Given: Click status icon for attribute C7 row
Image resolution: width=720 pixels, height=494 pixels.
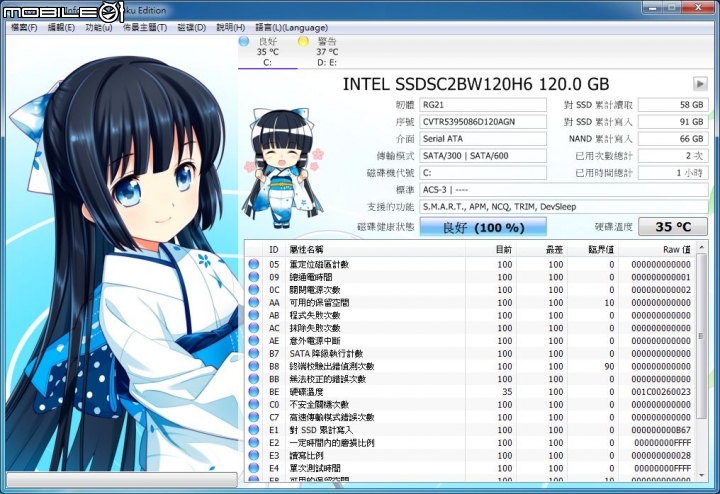Looking at the screenshot, I should point(253,417).
